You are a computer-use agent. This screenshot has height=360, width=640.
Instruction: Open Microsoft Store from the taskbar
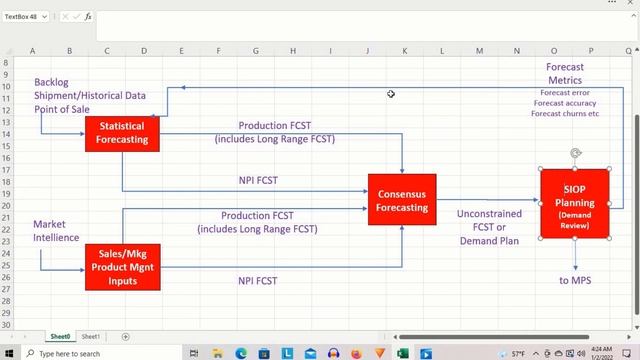click(x=264, y=353)
